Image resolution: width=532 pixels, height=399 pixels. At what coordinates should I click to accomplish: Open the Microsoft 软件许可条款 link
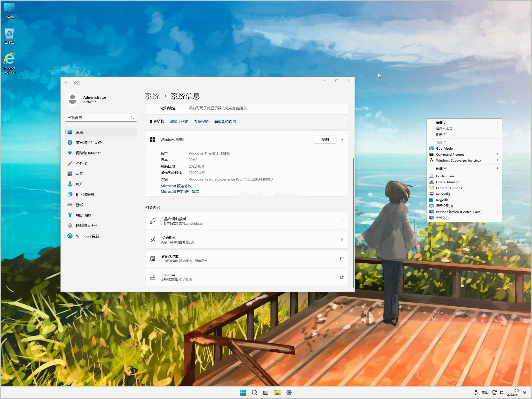click(x=180, y=191)
